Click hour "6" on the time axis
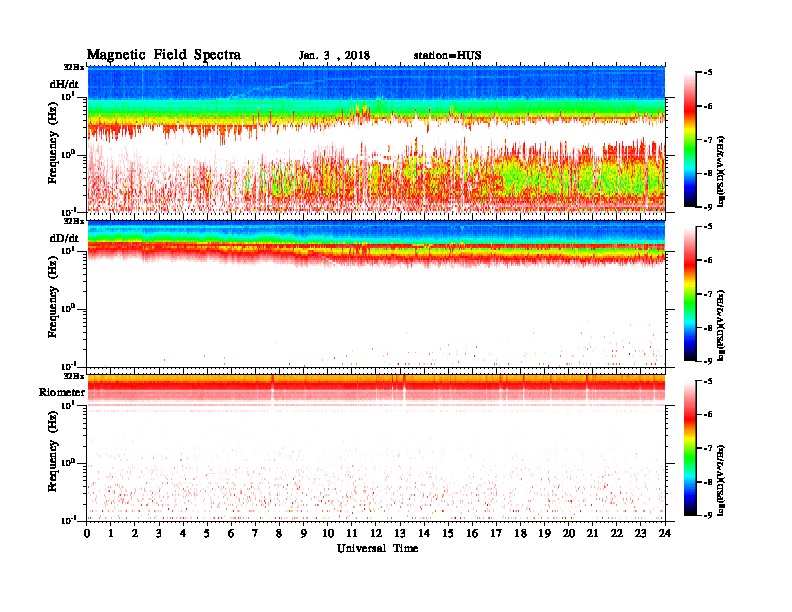 (231, 533)
